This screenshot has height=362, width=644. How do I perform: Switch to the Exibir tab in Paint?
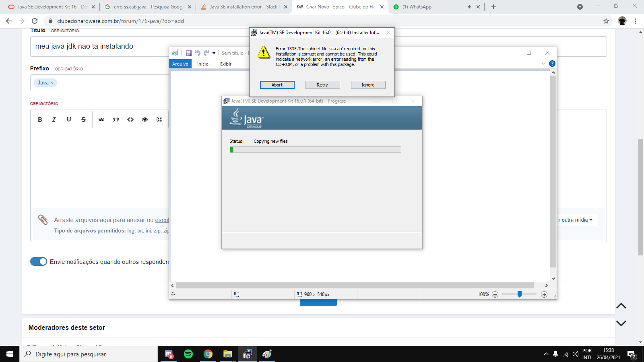226,64
